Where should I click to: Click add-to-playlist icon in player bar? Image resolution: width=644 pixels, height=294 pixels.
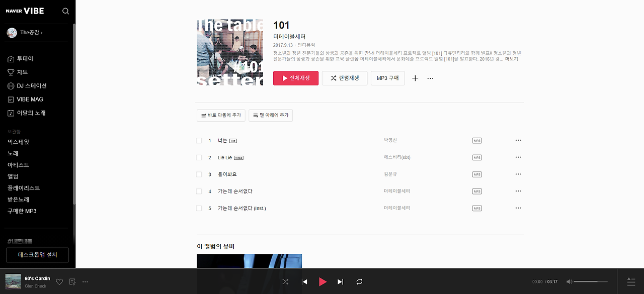pyautogui.click(x=72, y=282)
